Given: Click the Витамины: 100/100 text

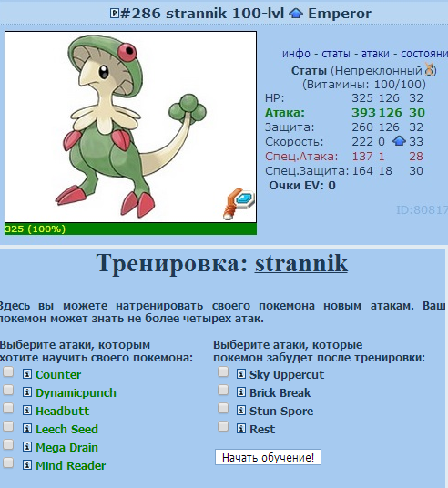Looking at the screenshot, I should (x=364, y=84).
